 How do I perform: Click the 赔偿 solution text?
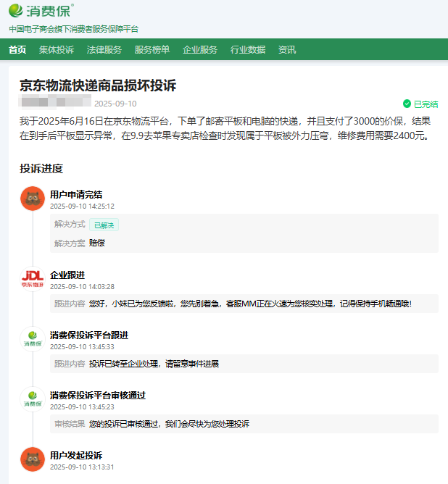97,243
